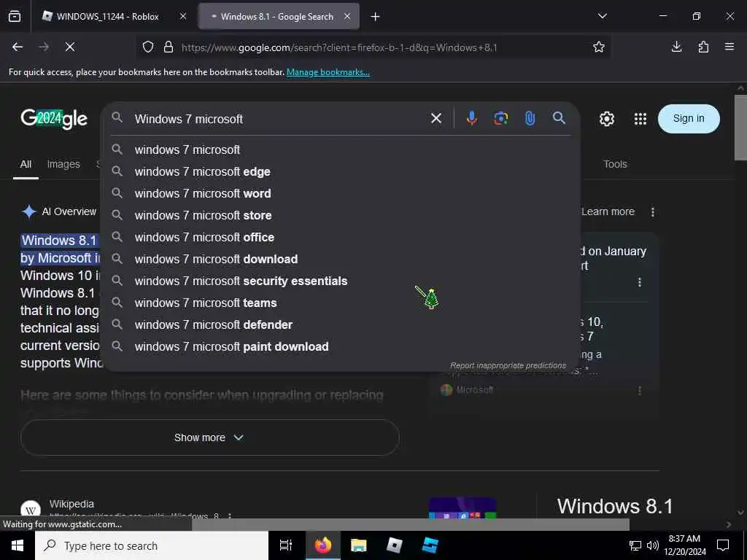Image resolution: width=747 pixels, height=560 pixels.
Task: Choose windows 7 microsoft teams suggestion
Action: [x=341, y=303]
